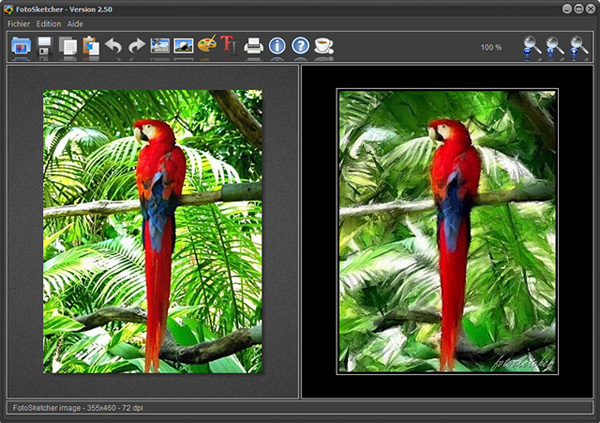This screenshot has height=423, width=600.
Task: Add text using the red T icon
Action: click(228, 46)
